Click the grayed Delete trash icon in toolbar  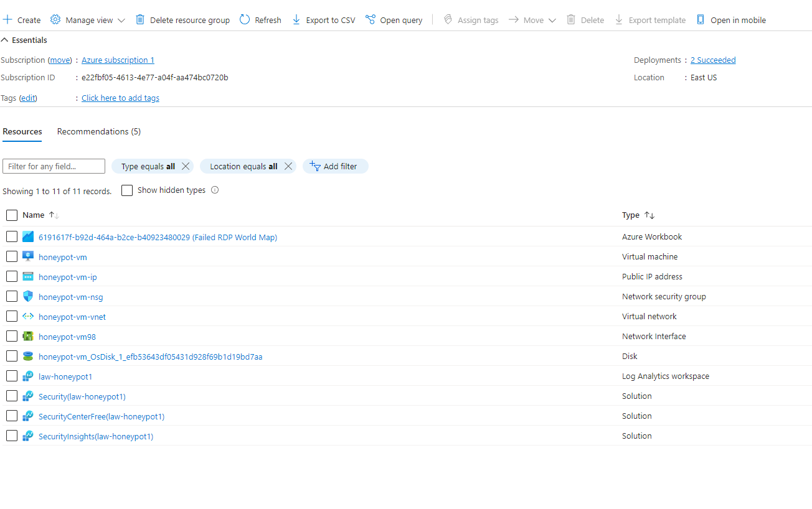click(x=571, y=20)
